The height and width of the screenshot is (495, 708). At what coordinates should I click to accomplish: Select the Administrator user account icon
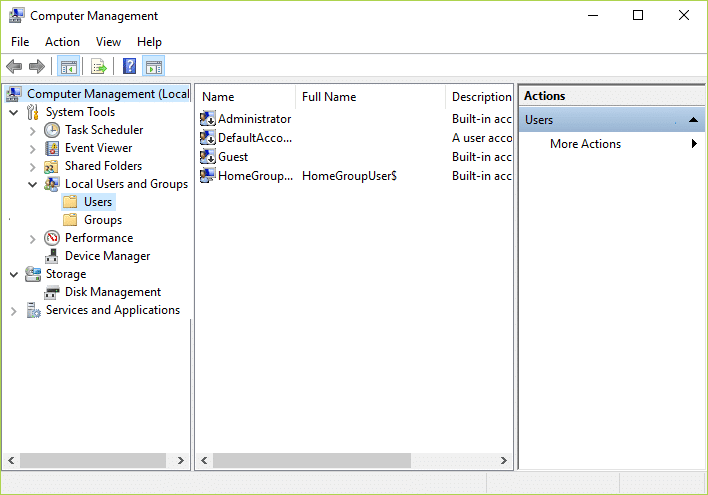tap(208, 119)
